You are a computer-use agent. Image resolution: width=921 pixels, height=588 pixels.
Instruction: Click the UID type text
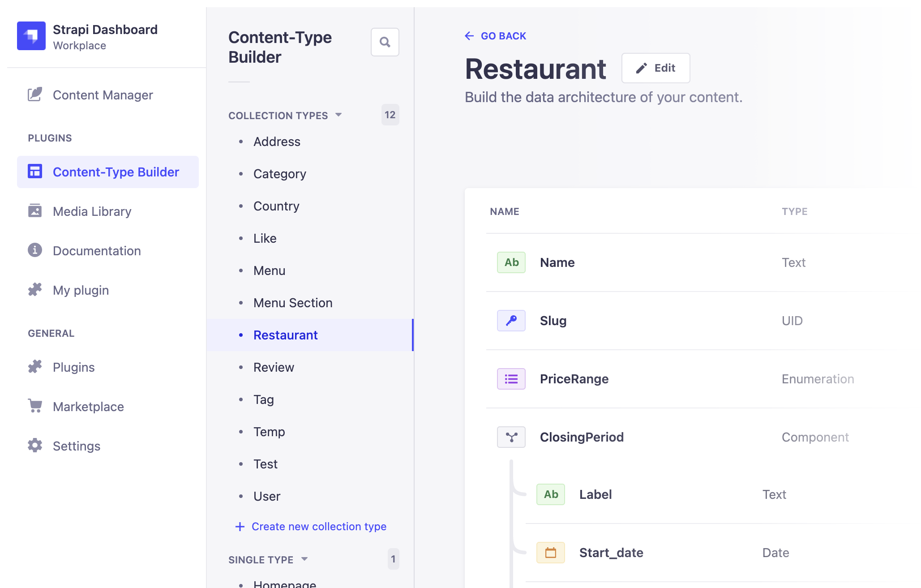tap(792, 321)
